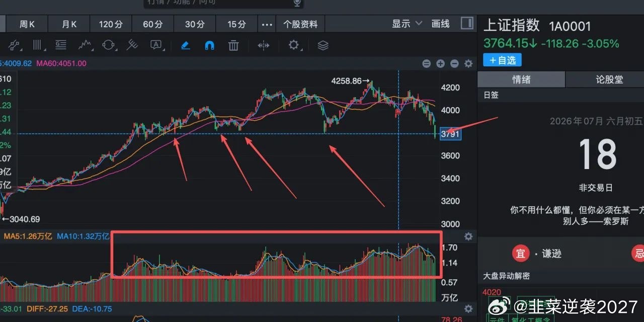Click the percentage change -3.05%
This screenshot has height=322, width=644.
pos(600,43)
